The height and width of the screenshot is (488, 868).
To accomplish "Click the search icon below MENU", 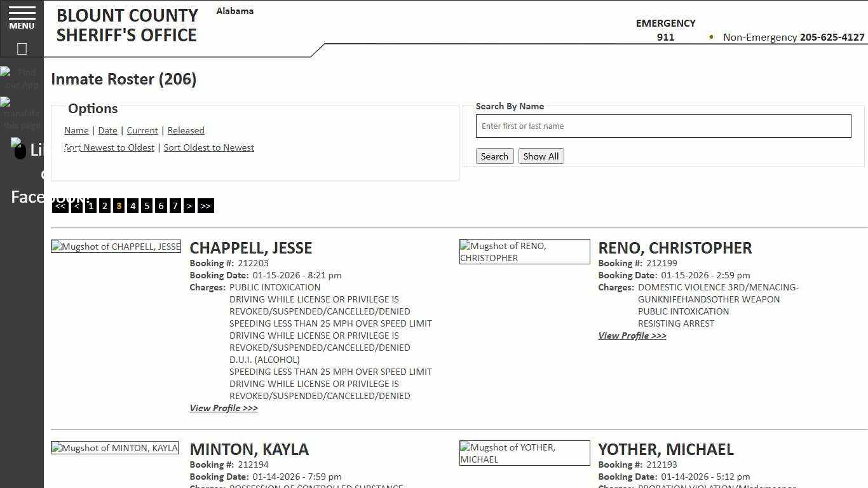I will tap(22, 48).
